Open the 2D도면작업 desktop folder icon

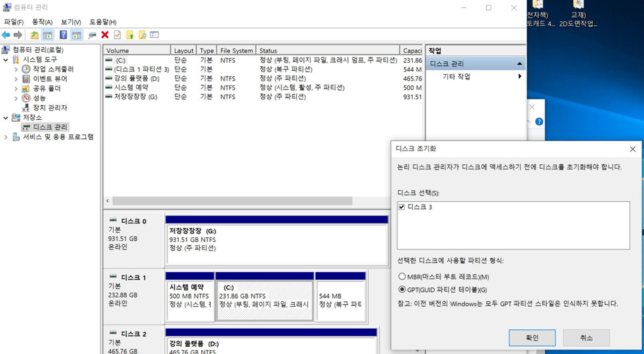578,4
